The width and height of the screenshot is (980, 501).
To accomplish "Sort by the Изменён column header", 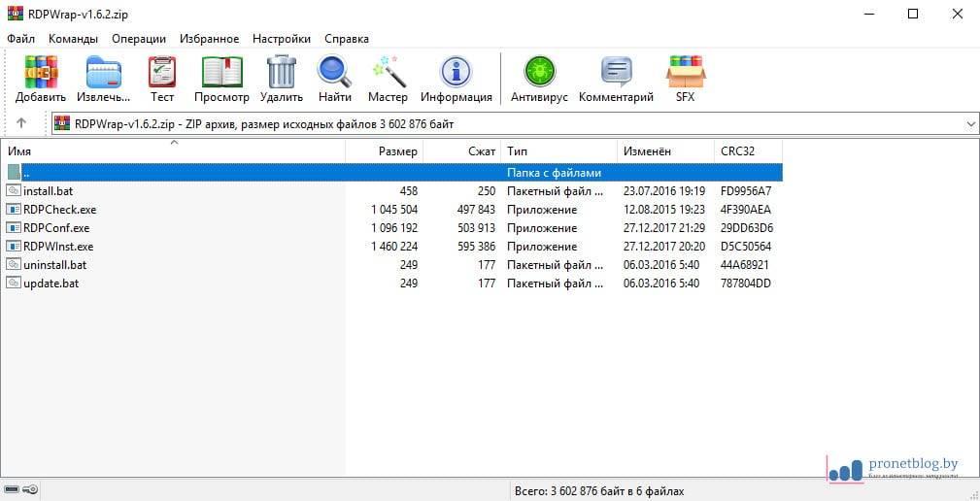I will tap(665, 151).
